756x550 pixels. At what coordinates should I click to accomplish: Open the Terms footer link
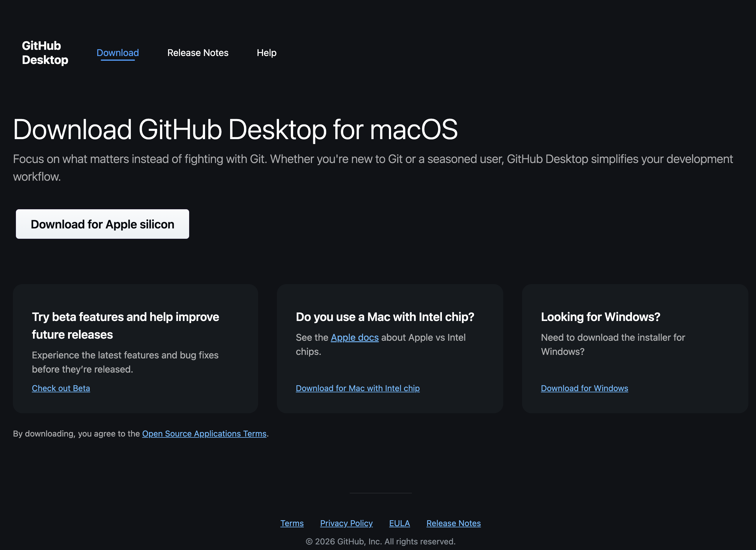pos(292,523)
